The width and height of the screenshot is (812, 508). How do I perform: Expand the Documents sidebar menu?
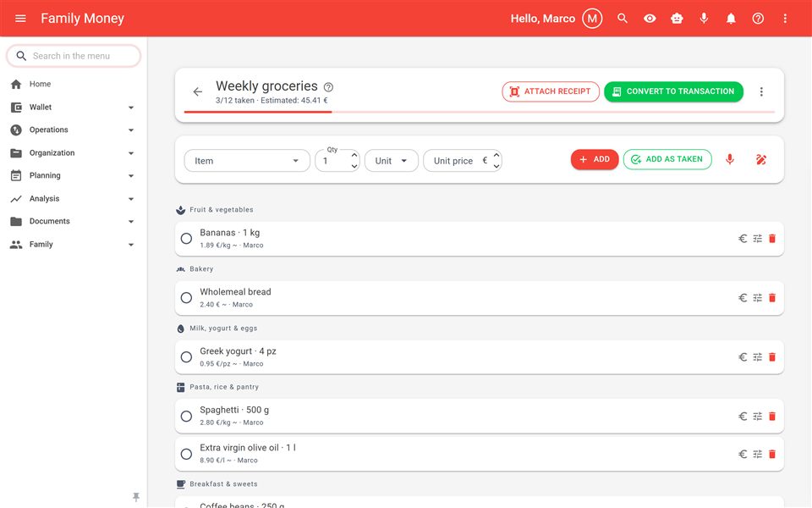coord(73,221)
